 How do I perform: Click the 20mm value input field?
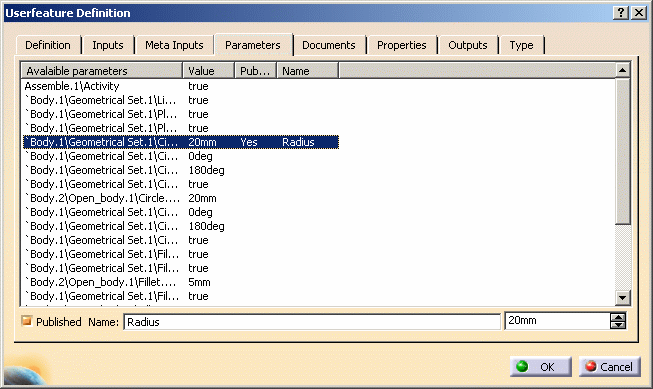pyautogui.click(x=557, y=321)
